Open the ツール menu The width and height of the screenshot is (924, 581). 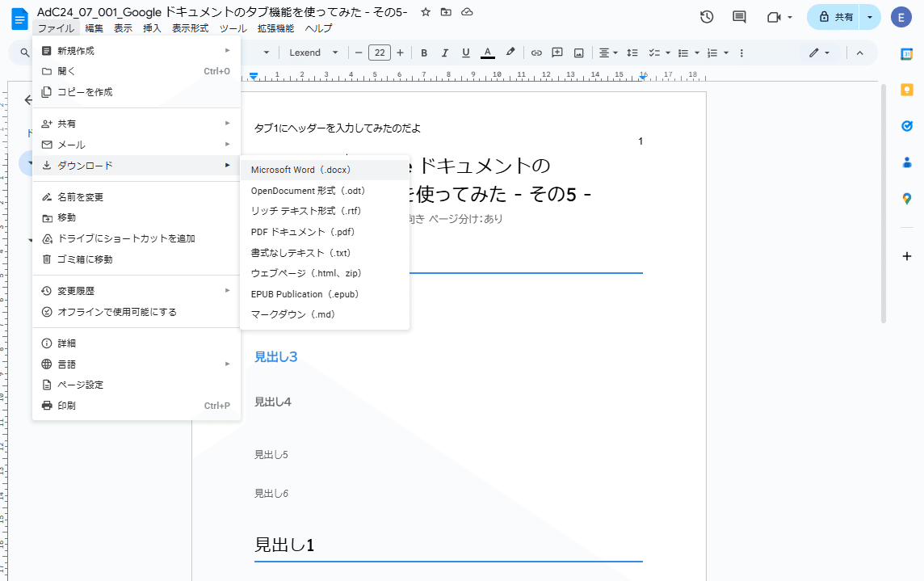coord(233,28)
